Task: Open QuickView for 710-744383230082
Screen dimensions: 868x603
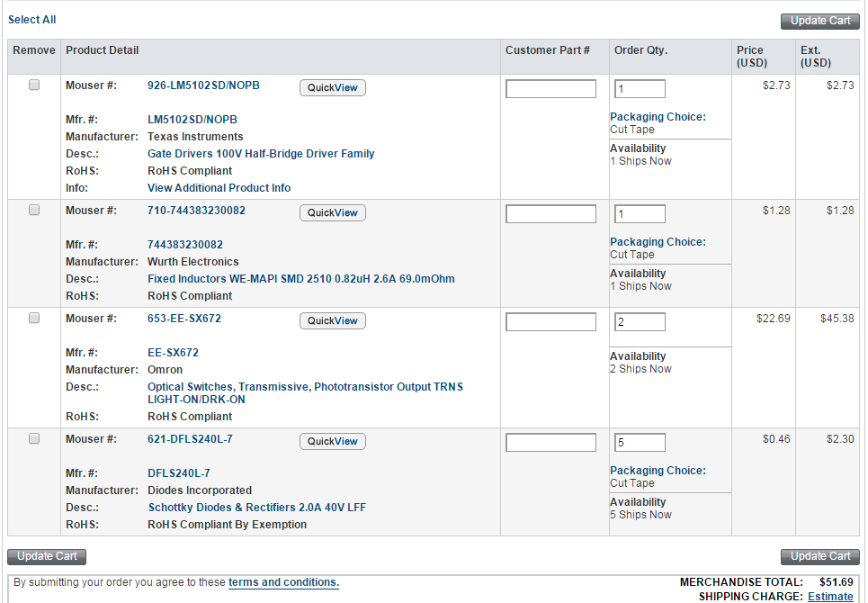Action: (x=333, y=212)
